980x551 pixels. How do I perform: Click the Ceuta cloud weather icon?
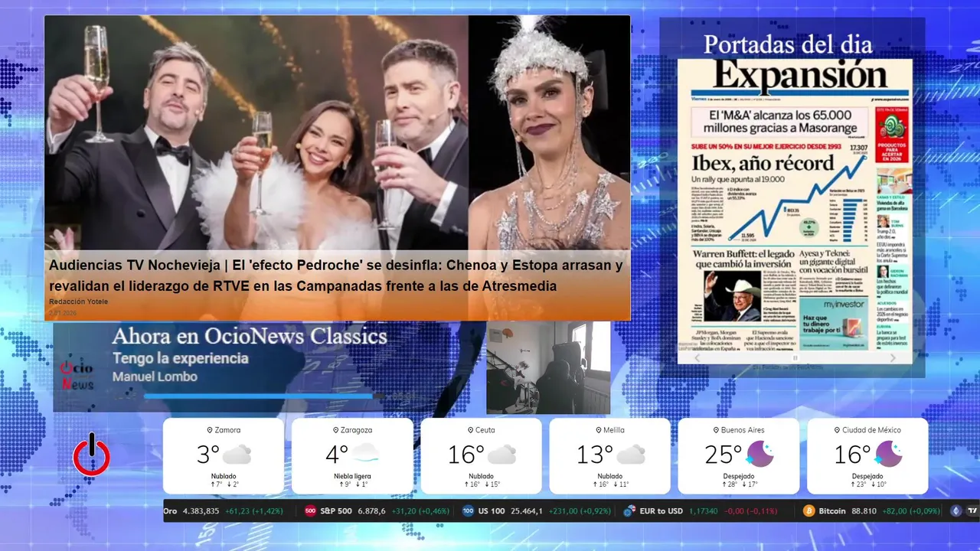pyautogui.click(x=501, y=455)
